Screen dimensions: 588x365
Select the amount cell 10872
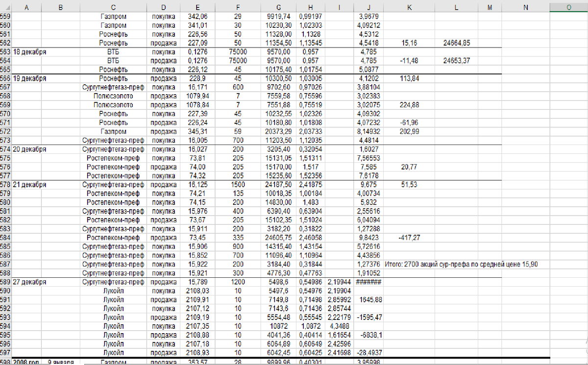click(x=279, y=326)
